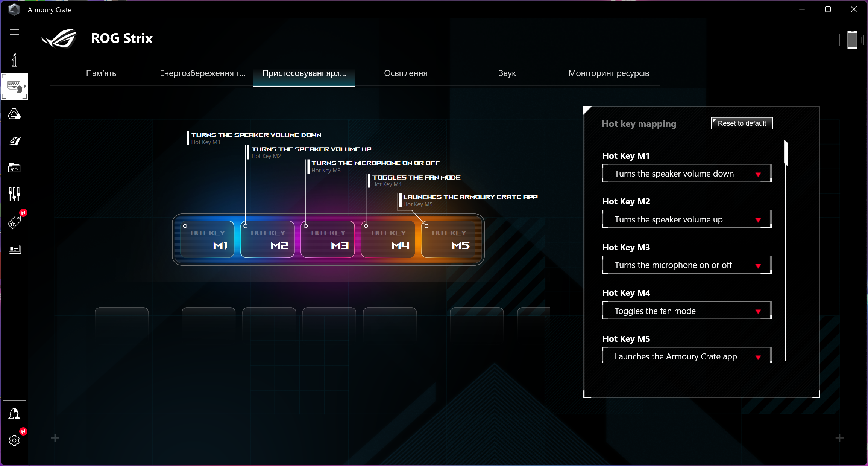Screen dimensions: 868x466
Task: Switch to the Звук tab
Action: [x=507, y=73]
